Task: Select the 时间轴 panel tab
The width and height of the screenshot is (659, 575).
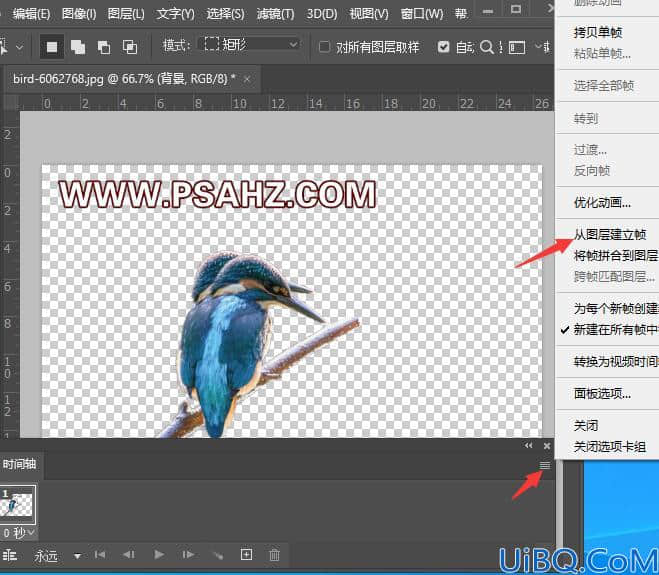Action: click(19, 464)
